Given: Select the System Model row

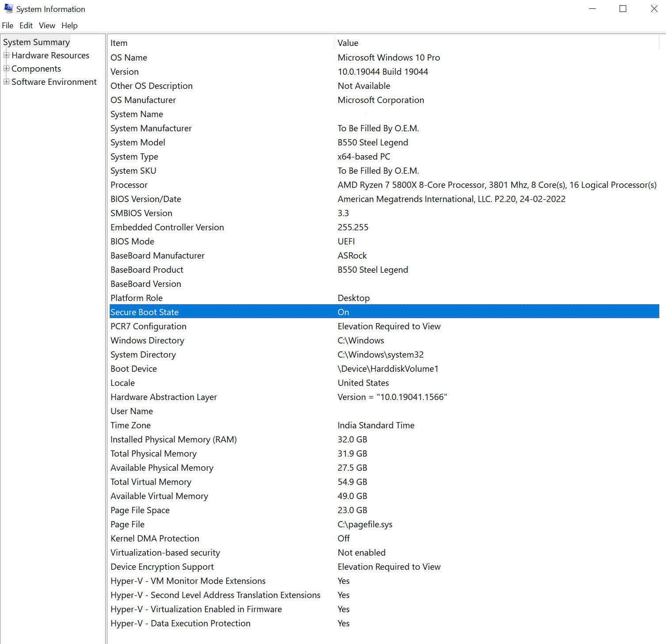Looking at the screenshot, I should click(x=384, y=142).
